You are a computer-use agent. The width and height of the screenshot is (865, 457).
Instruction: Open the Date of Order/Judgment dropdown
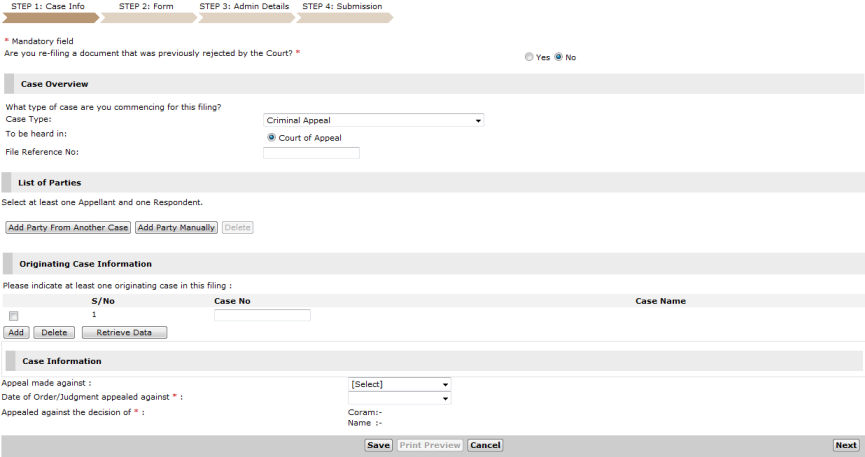pyautogui.click(x=399, y=398)
